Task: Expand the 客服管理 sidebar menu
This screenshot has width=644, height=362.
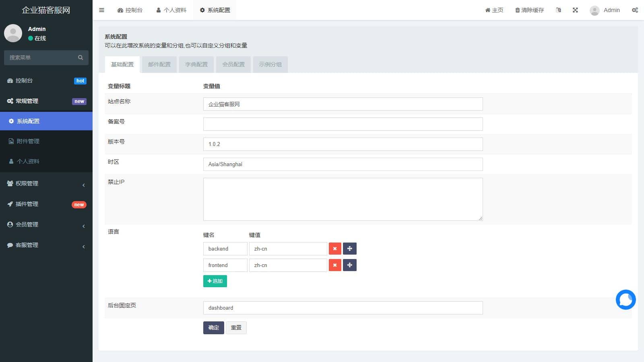Action: pos(46,245)
